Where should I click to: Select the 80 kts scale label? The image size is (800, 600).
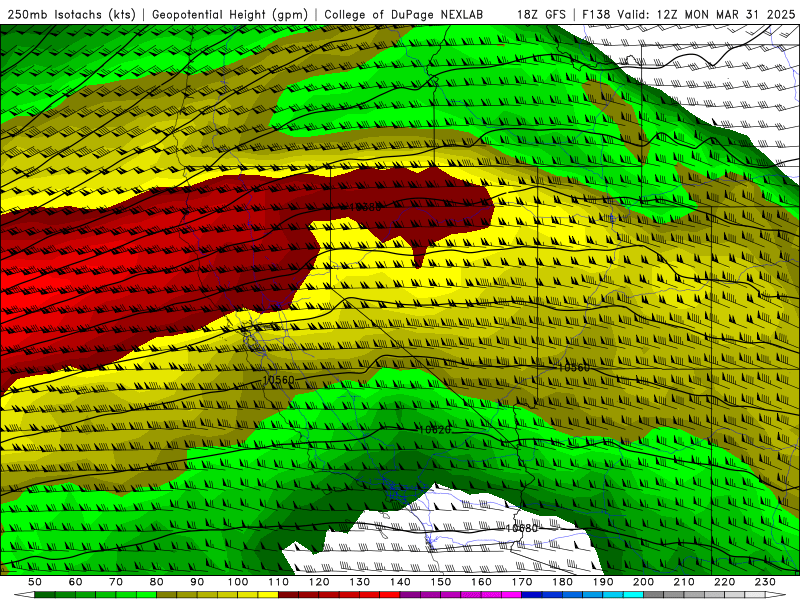pyautogui.click(x=156, y=582)
